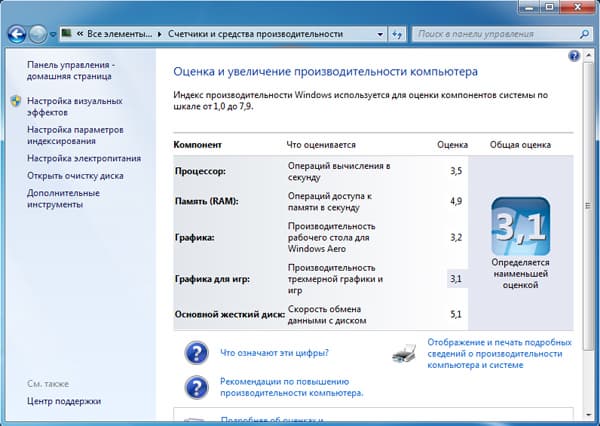Click 'Скорость обмена данными с диском' description
600x426 pixels.
tap(327, 315)
